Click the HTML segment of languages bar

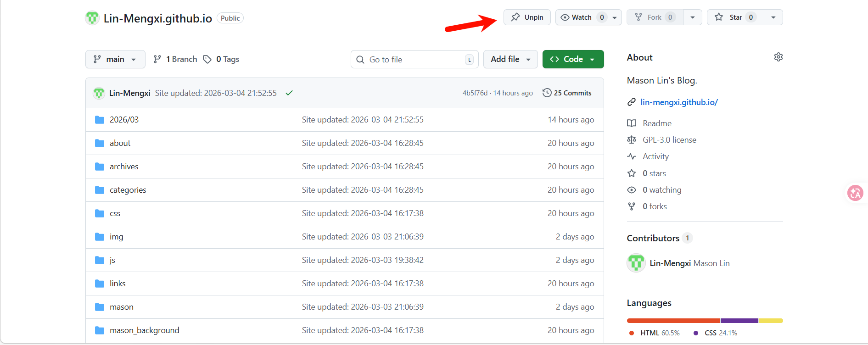[673, 321]
